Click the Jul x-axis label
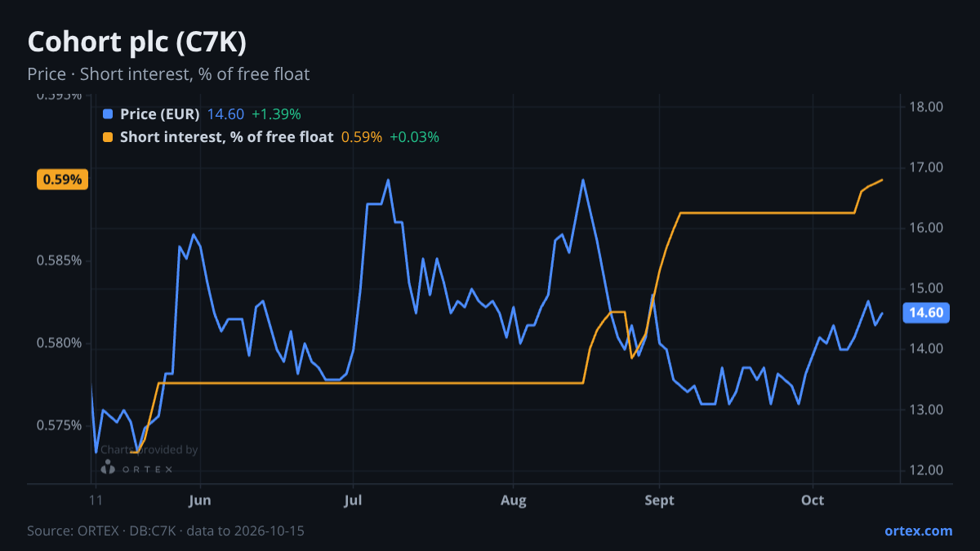This screenshot has height=551, width=980. 353,500
